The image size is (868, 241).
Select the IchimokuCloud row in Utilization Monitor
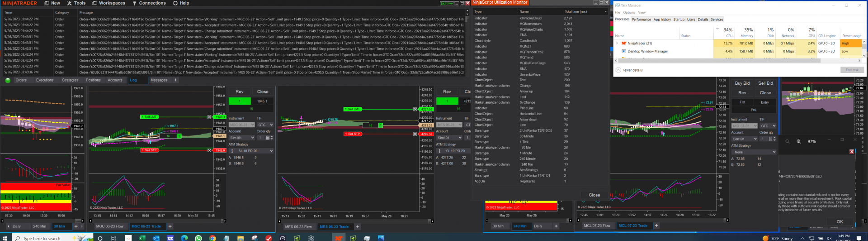(x=540, y=18)
